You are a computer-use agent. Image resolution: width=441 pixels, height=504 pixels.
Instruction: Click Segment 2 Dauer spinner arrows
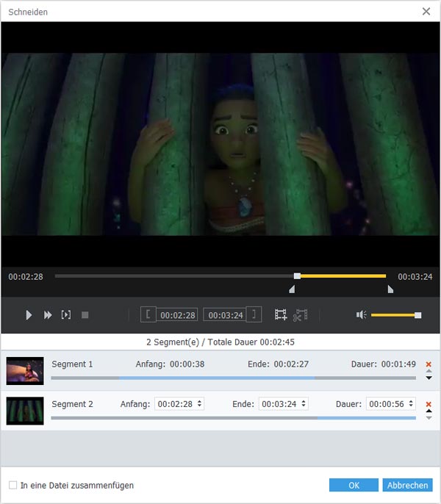pos(411,404)
